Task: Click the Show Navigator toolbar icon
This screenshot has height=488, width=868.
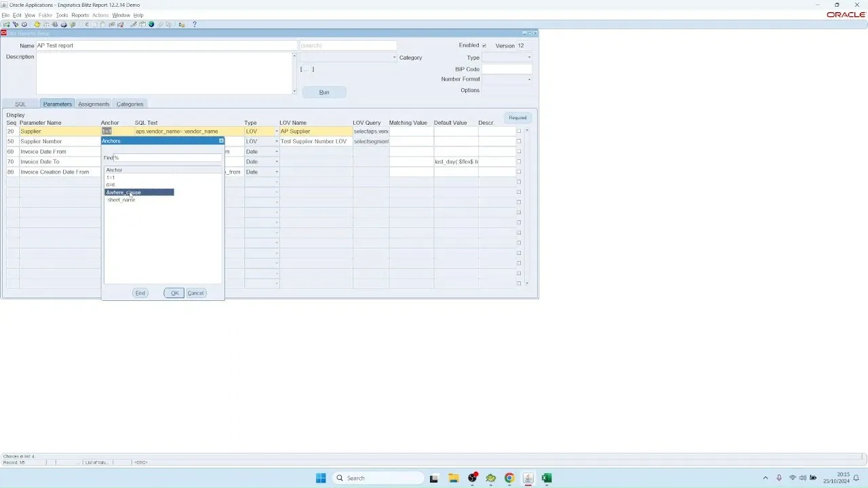Action: 24,24
